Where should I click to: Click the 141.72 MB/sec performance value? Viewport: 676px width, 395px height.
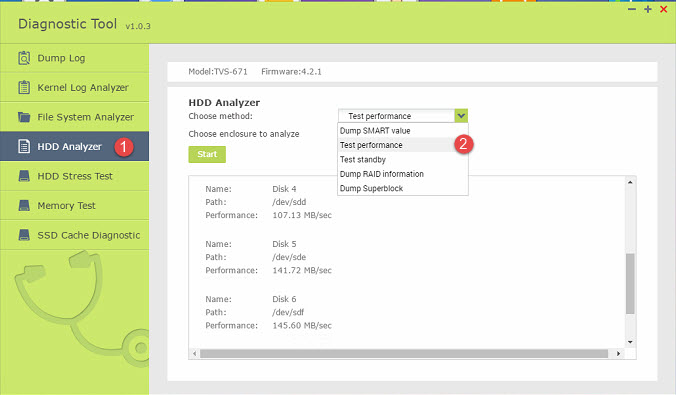(x=302, y=270)
